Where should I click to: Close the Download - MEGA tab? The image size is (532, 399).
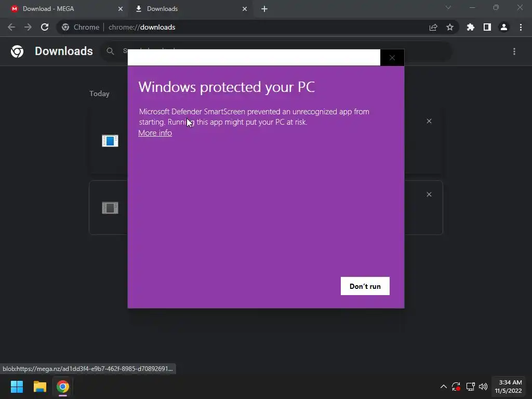tap(121, 9)
